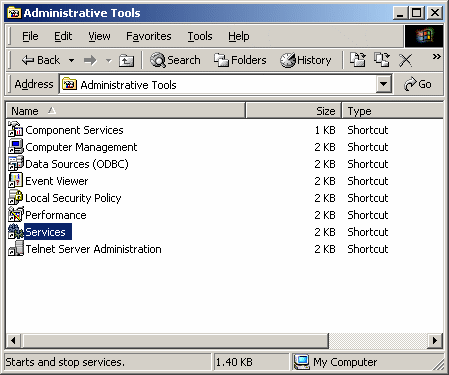Viewport: 449px width, 375px height.
Task: Click the Go button
Action: [x=418, y=84]
